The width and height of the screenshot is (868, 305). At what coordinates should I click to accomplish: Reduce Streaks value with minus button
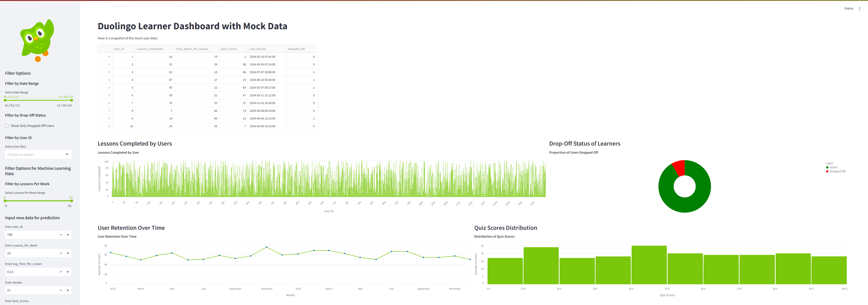[61, 290]
